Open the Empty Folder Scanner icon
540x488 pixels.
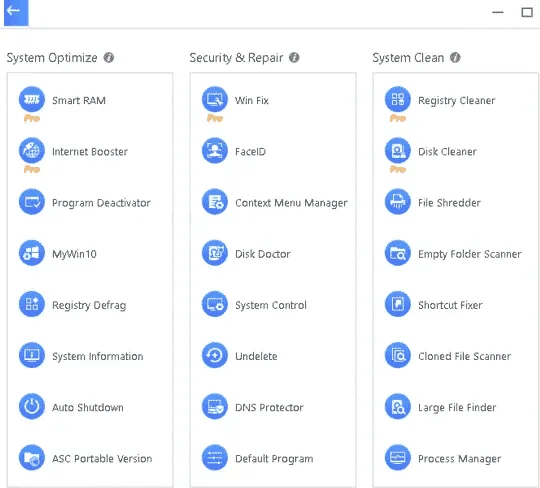click(x=398, y=253)
